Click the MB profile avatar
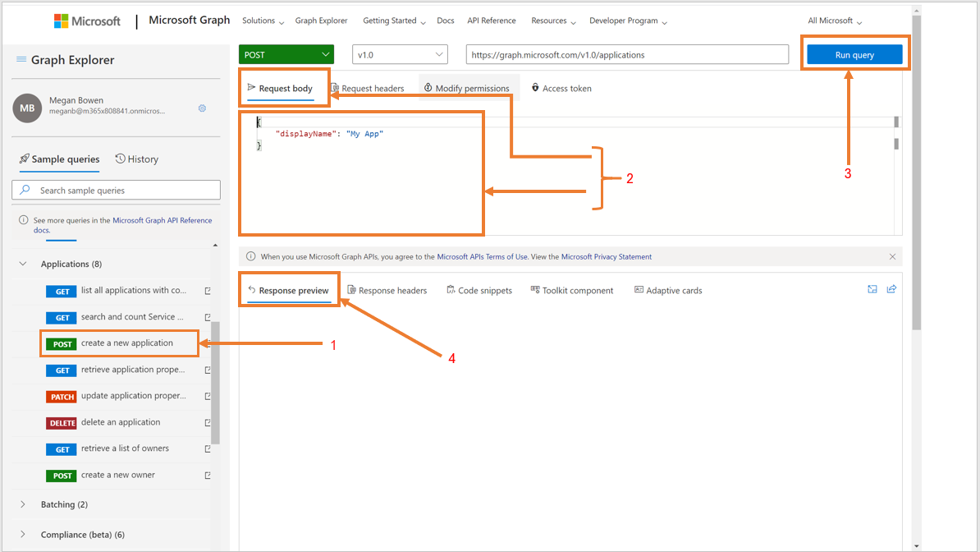980x552 pixels. click(x=27, y=108)
